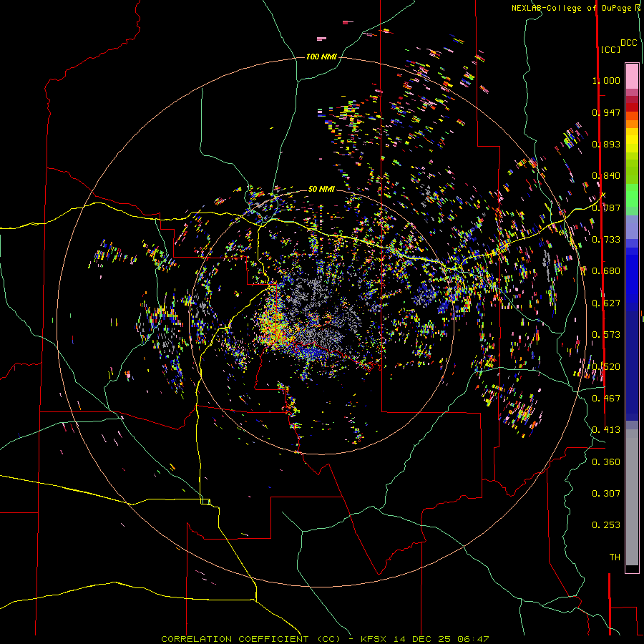The width and height of the screenshot is (644, 644).
Task: Click the 1.000 scale value
Action: tap(606, 80)
